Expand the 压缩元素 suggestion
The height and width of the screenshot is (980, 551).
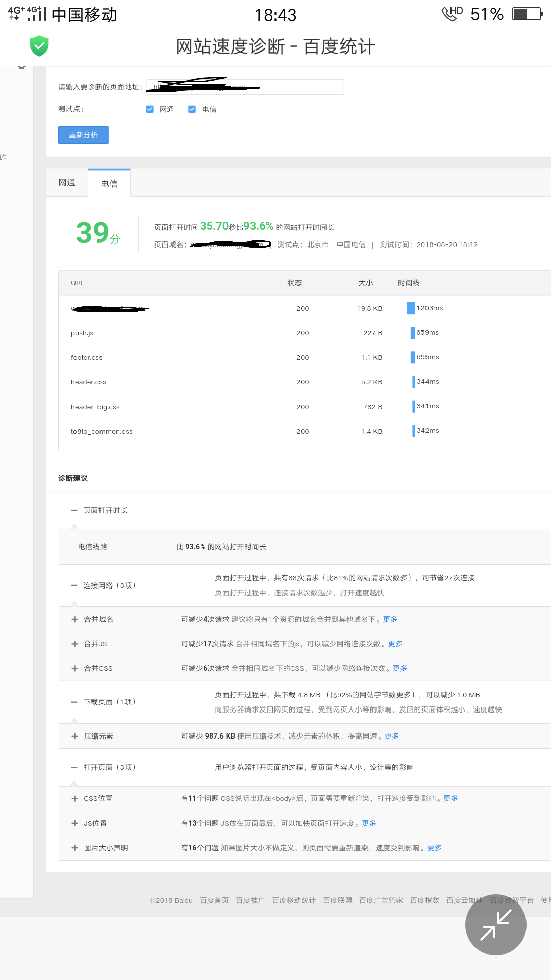(x=74, y=736)
